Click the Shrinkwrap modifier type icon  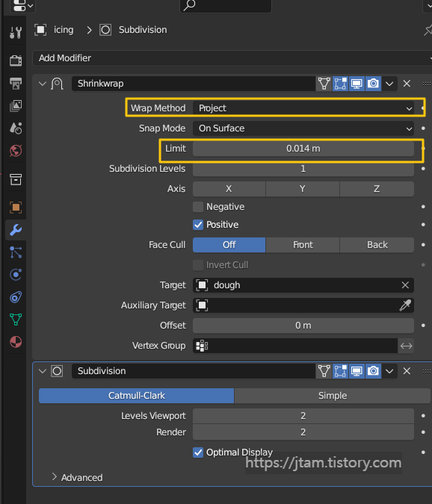57,84
